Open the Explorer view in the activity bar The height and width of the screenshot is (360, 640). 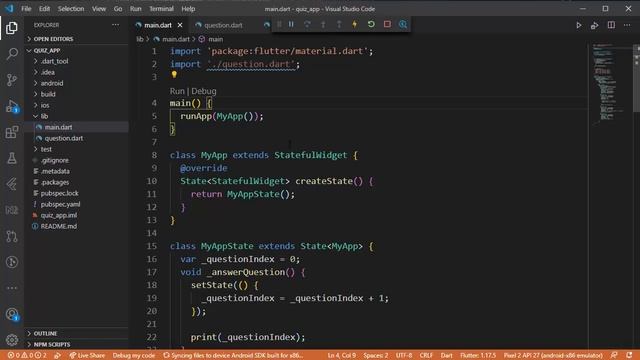pos(12,28)
